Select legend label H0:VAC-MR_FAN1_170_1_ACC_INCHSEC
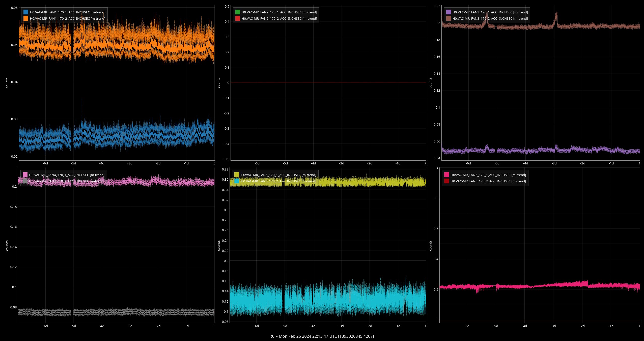This screenshot has width=644, height=341. [68, 12]
